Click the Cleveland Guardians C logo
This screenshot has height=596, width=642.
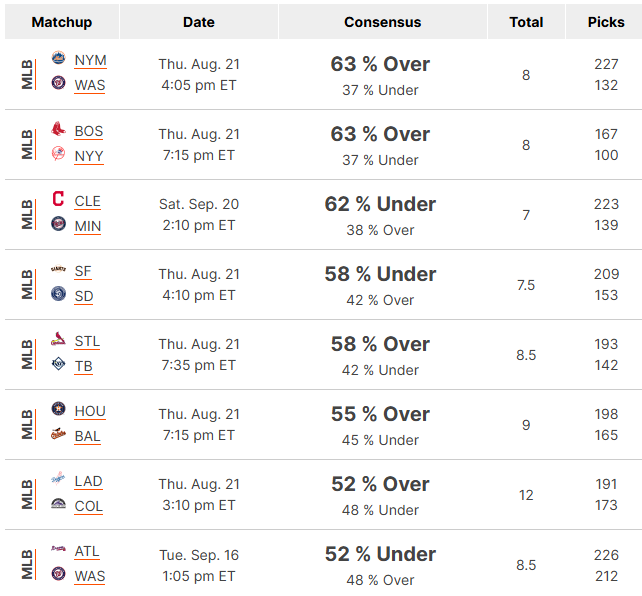[x=58, y=199]
